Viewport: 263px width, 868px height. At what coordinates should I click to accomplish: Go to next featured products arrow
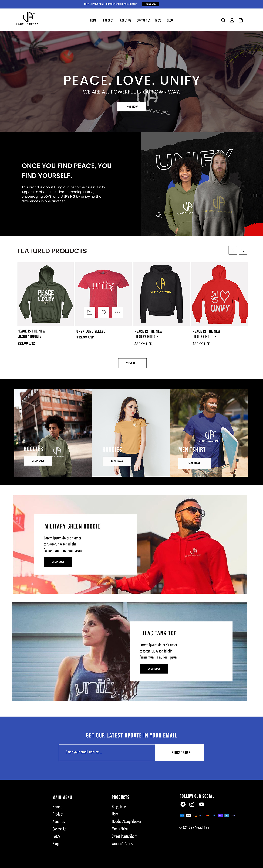[243, 250]
